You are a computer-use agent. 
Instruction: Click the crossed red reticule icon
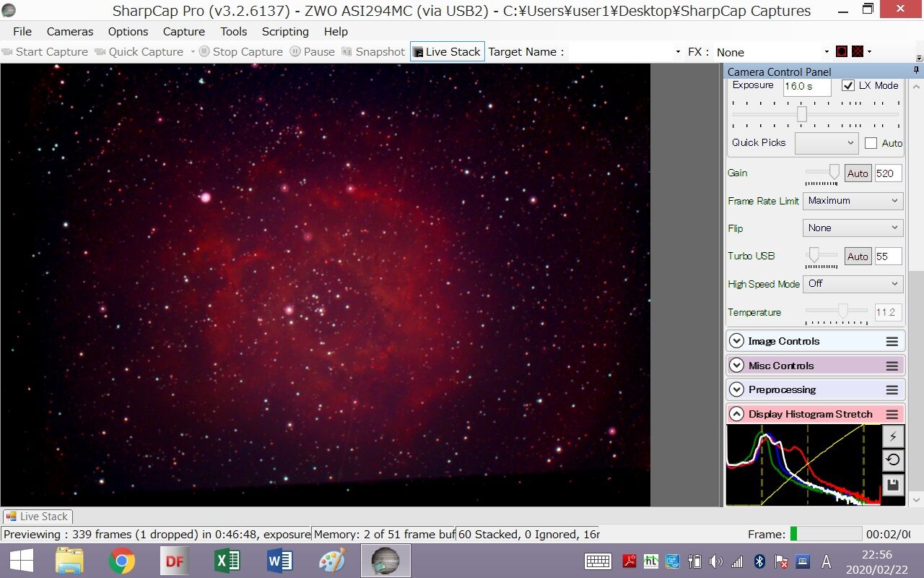[x=857, y=51]
